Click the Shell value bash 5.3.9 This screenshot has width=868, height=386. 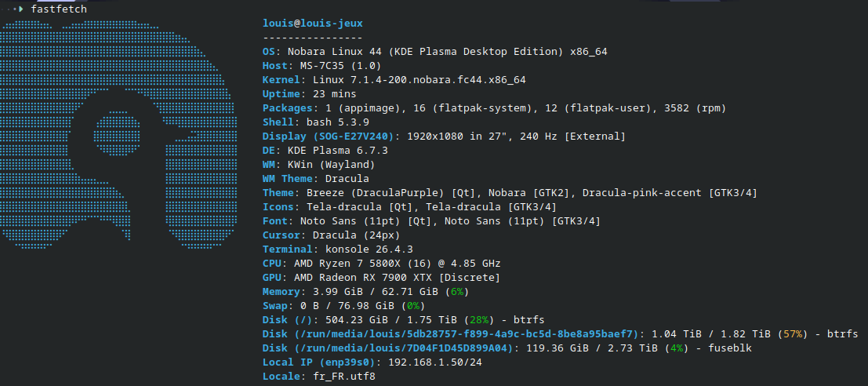click(336, 122)
